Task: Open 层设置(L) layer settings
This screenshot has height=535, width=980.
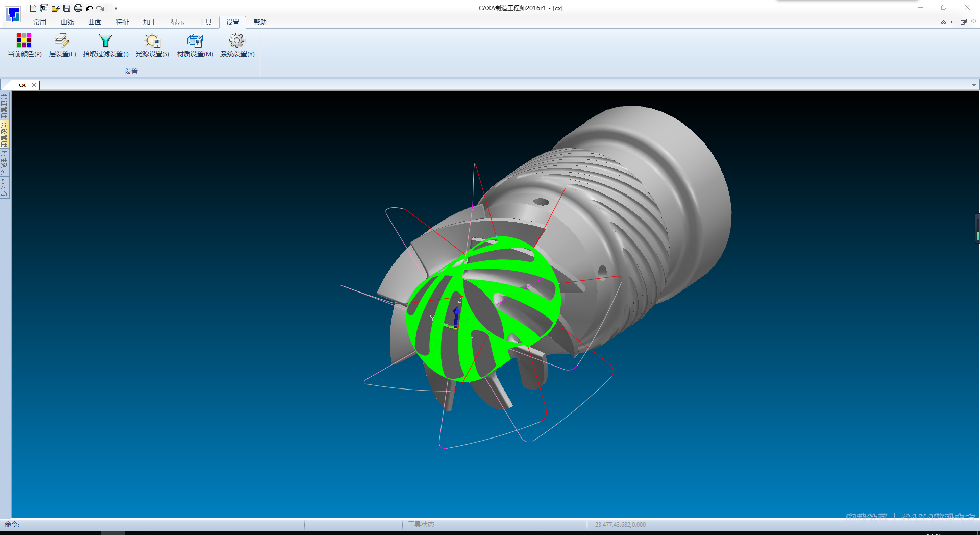Action: [x=62, y=45]
